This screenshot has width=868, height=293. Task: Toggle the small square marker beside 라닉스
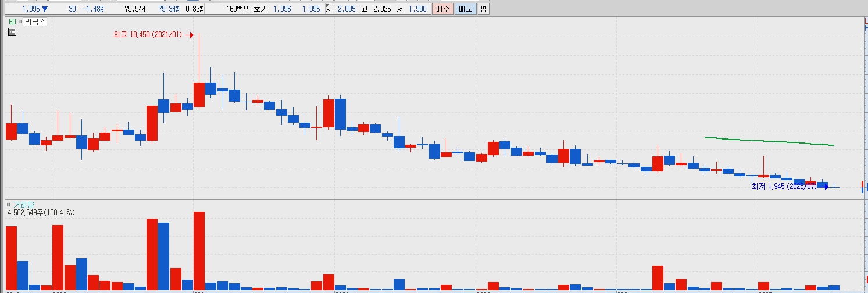20,22
